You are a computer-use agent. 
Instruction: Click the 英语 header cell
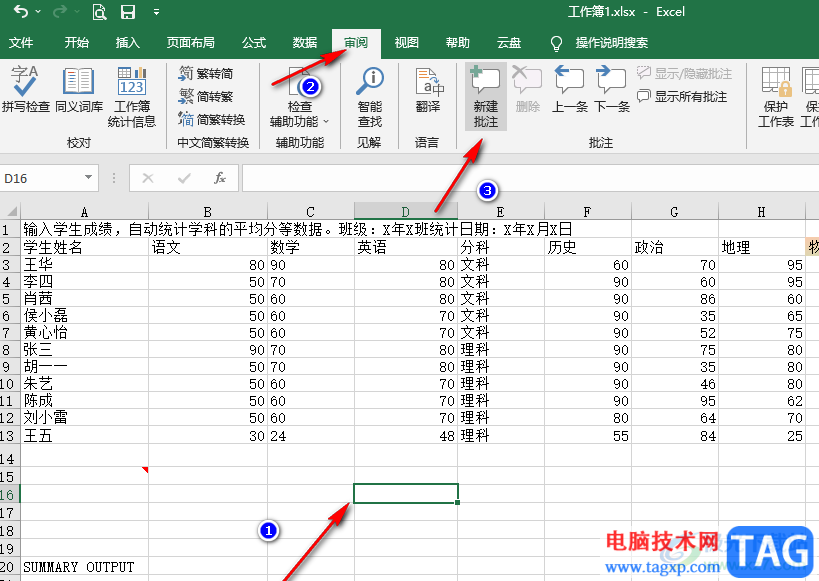coord(406,247)
